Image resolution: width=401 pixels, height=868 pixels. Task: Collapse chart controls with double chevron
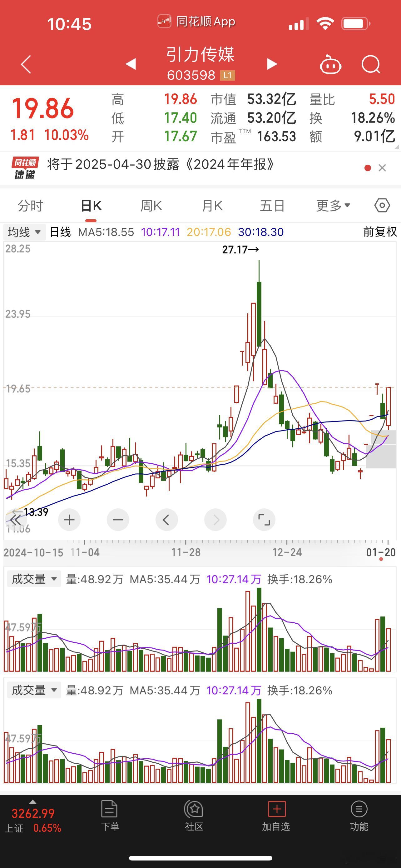pos(16,520)
